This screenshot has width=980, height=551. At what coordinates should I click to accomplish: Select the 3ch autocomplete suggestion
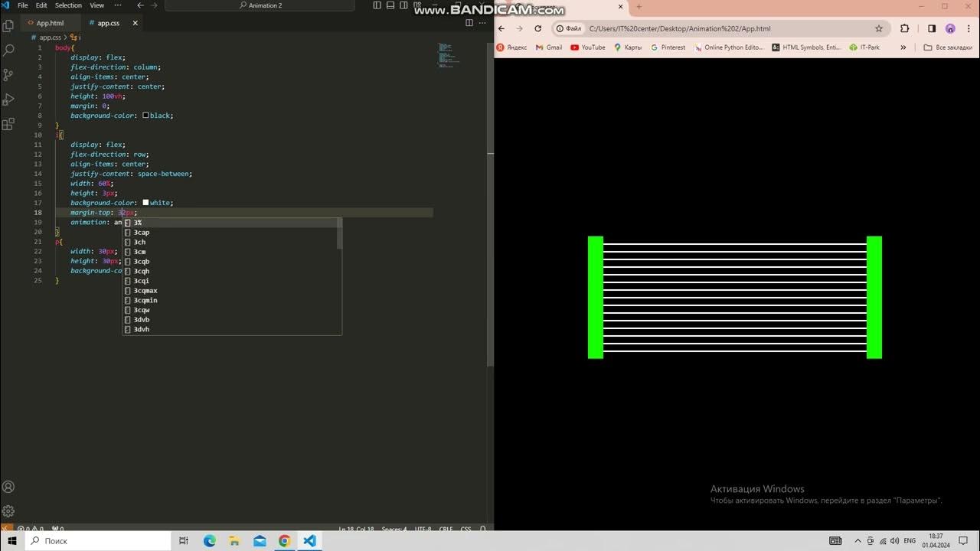[x=232, y=242]
